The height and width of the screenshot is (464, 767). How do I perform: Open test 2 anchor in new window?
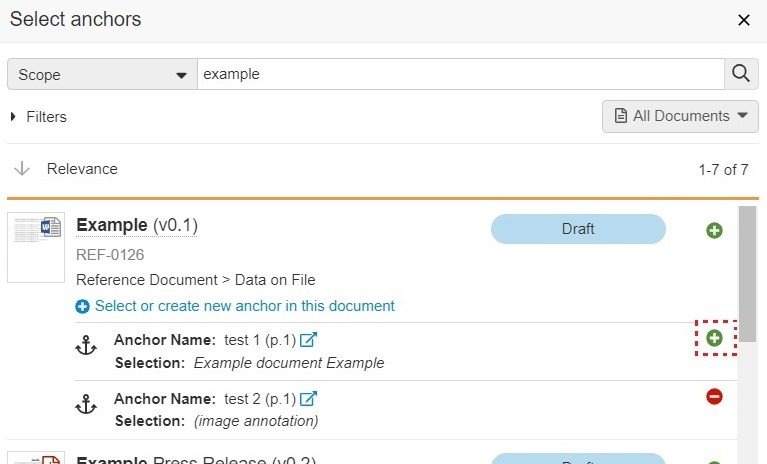click(308, 399)
